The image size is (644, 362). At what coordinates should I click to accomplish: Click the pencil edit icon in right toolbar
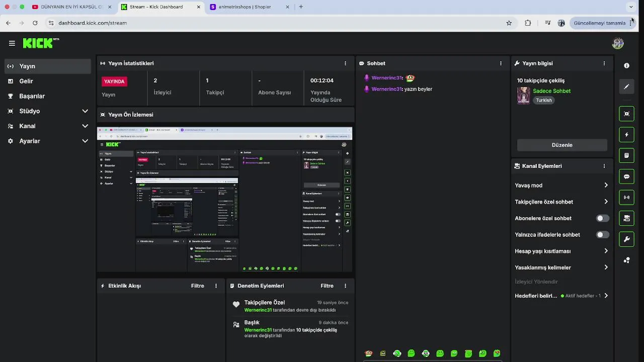[626, 86]
